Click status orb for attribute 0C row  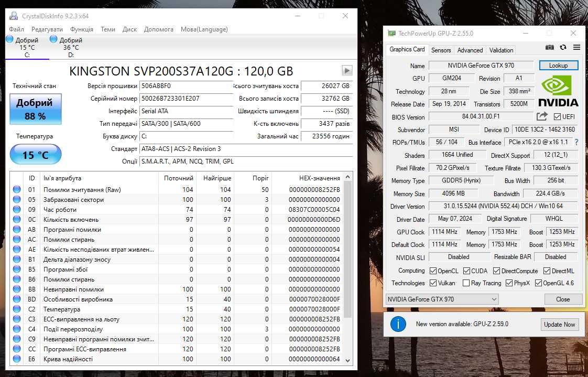pos(17,220)
